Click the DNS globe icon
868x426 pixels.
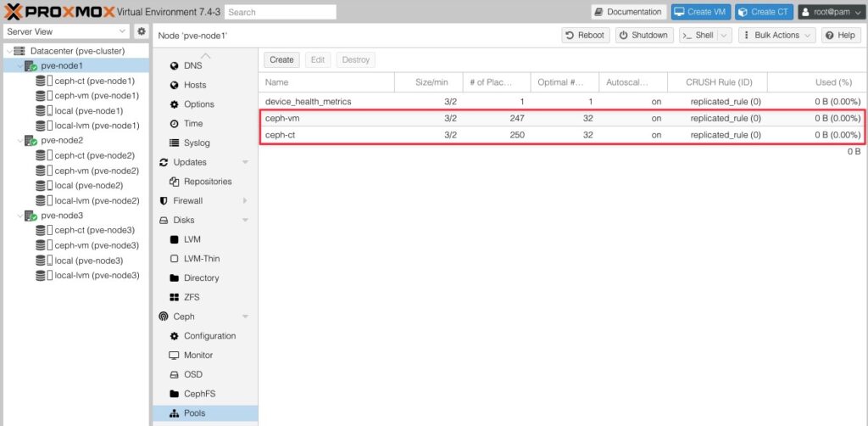tap(175, 66)
